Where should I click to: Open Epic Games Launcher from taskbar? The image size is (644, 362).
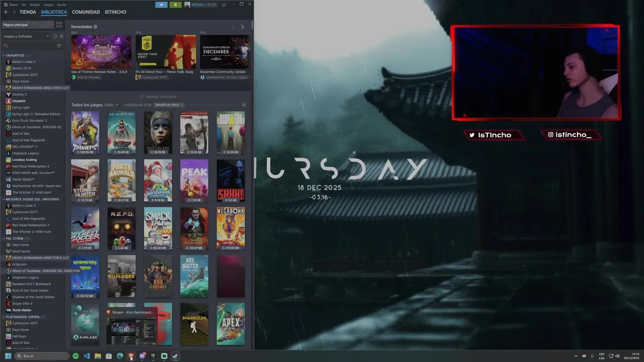[153, 356]
